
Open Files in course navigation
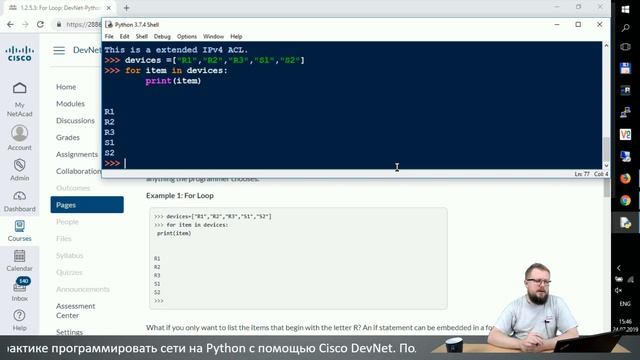pos(64,238)
